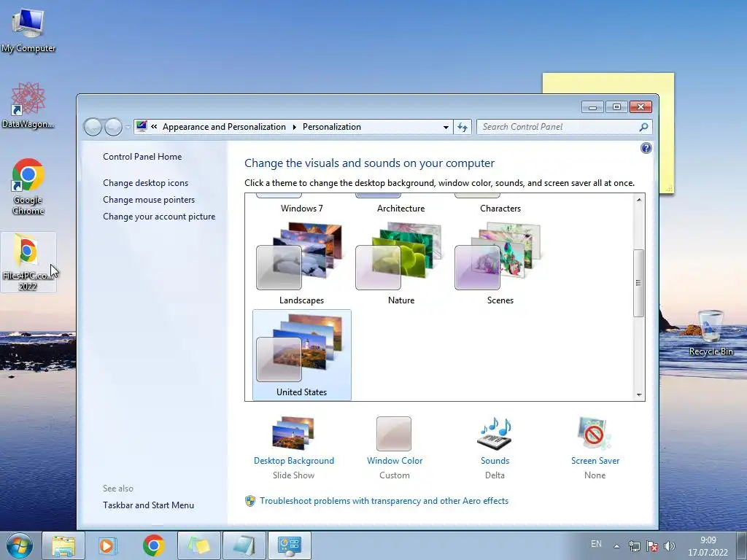Switch to the notepad taskbar button
The height and width of the screenshot is (560, 747).
point(244,545)
